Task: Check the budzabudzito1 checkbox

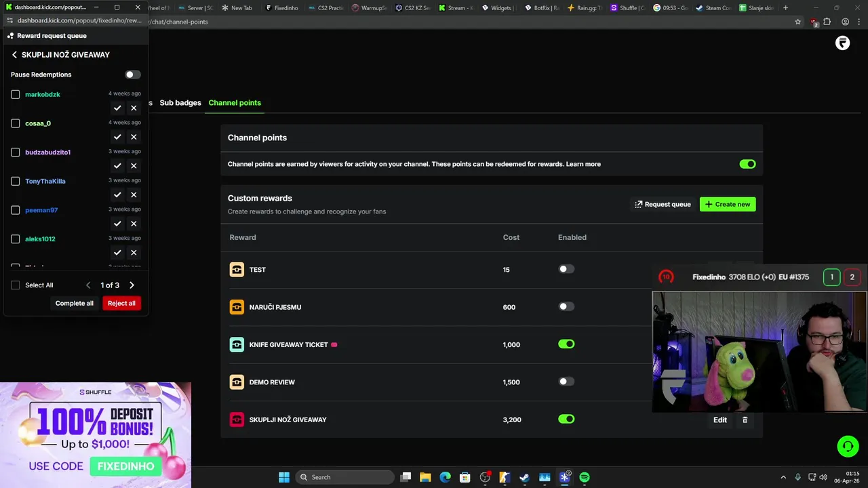Action: click(x=16, y=152)
